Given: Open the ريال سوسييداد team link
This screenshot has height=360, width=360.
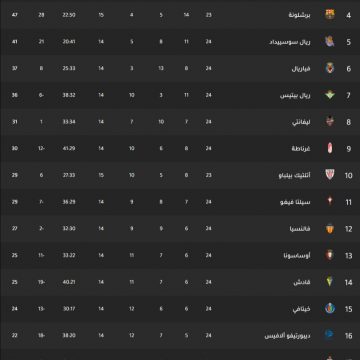Looking at the screenshot, I should [290, 42].
